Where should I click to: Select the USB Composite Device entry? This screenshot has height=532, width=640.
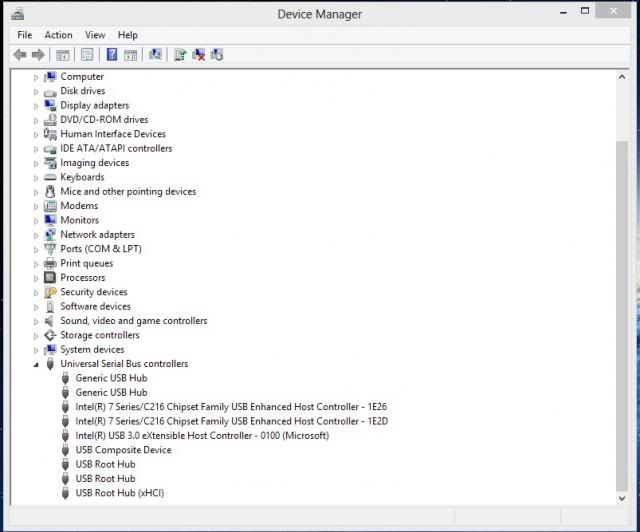[x=123, y=450]
